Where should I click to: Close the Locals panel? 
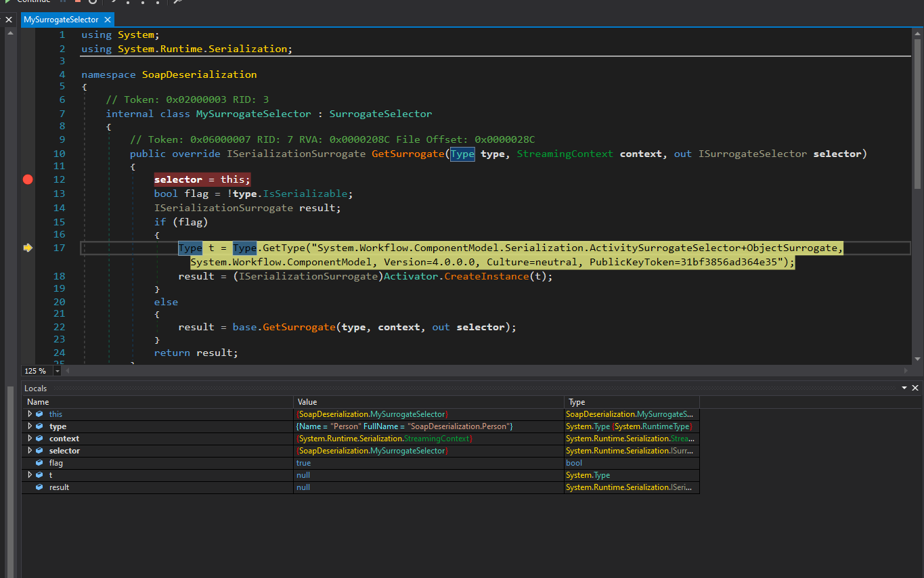point(915,388)
